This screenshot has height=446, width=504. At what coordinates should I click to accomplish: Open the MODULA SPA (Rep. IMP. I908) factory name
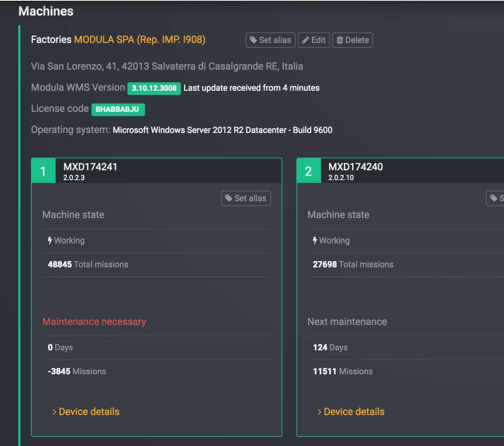[x=140, y=39]
